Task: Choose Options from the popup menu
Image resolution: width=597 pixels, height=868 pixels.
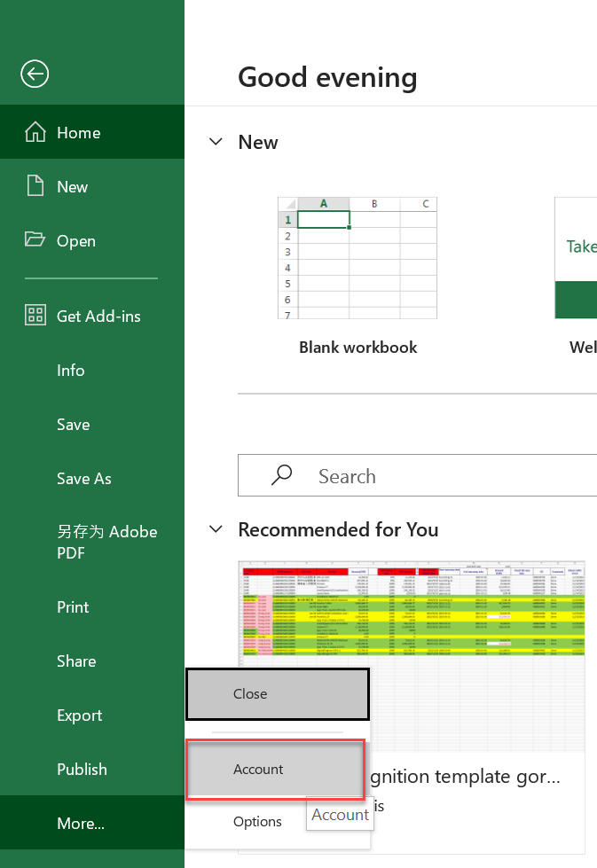Action: (257, 822)
